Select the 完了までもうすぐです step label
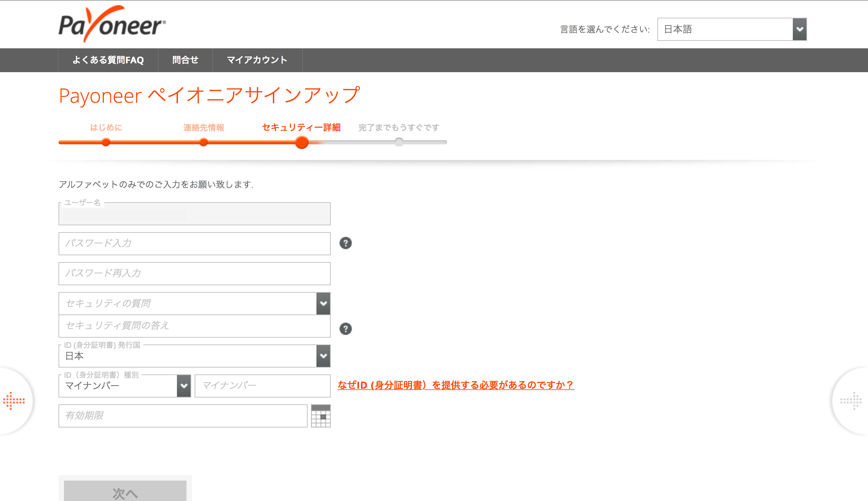This screenshot has height=501, width=868. [x=398, y=128]
